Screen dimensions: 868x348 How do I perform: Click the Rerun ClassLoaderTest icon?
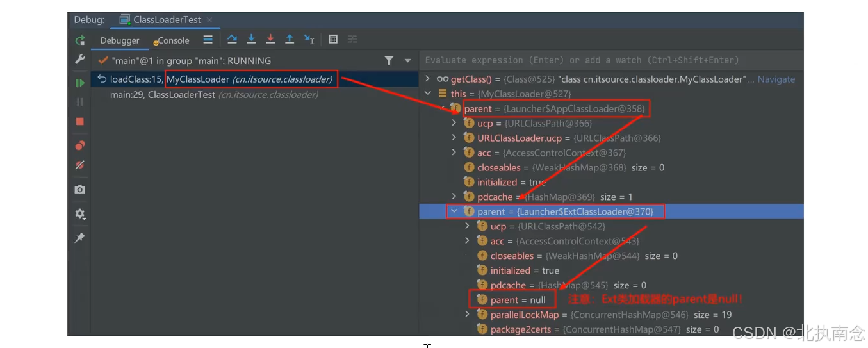[80, 40]
